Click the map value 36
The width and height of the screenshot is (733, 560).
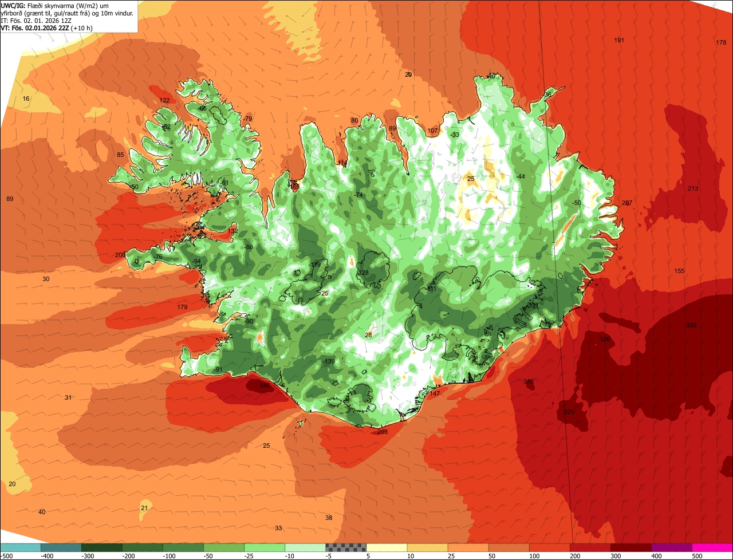point(547,94)
